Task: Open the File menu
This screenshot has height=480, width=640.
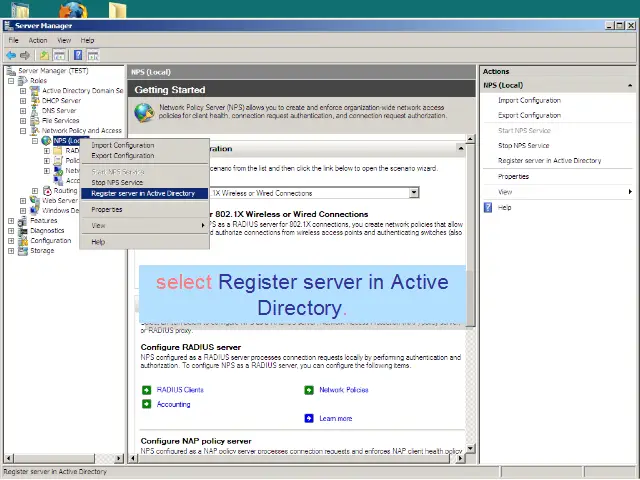Action: coord(13,40)
